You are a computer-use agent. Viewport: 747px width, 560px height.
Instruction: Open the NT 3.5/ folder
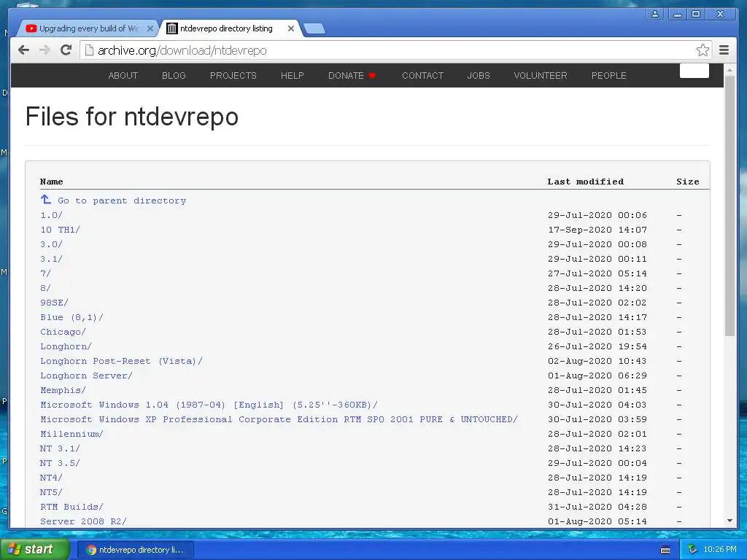pos(60,463)
